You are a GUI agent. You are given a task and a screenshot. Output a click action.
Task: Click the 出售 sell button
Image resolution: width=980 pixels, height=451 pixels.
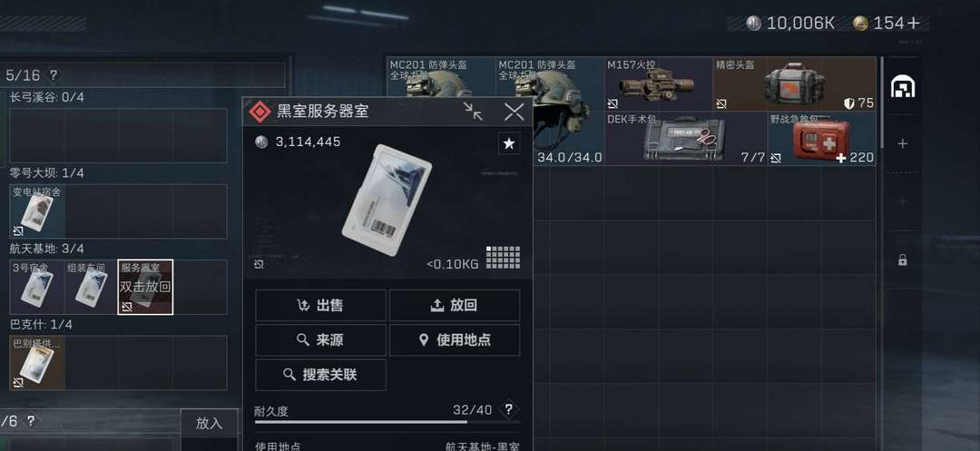[320, 306]
